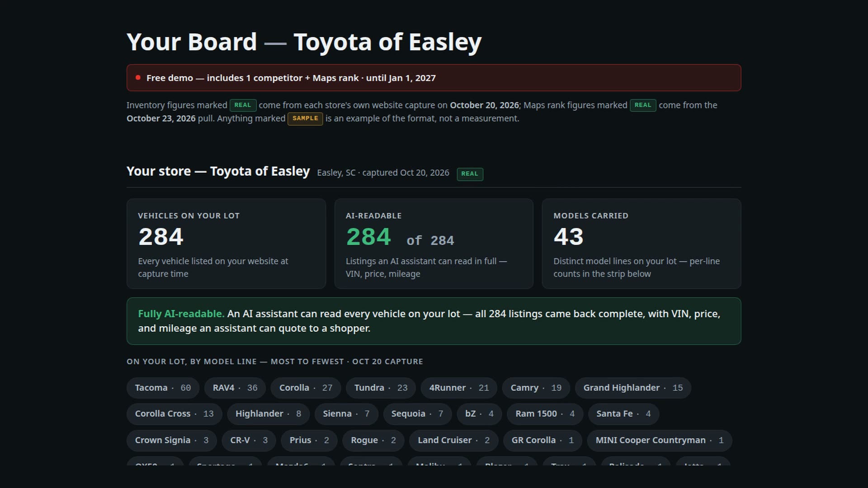Click the REAL badge beside 'Inventory figures marked'
The width and height of the screenshot is (868, 488).
[x=243, y=105]
